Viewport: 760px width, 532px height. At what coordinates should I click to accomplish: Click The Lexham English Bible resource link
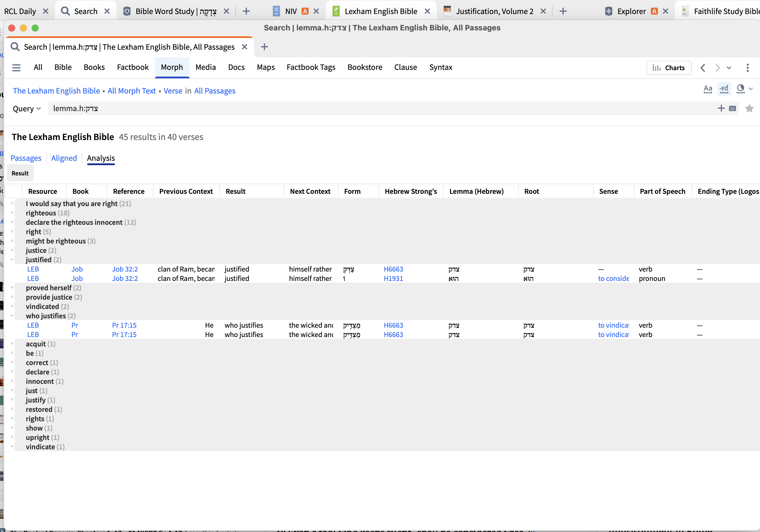point(56,91)
